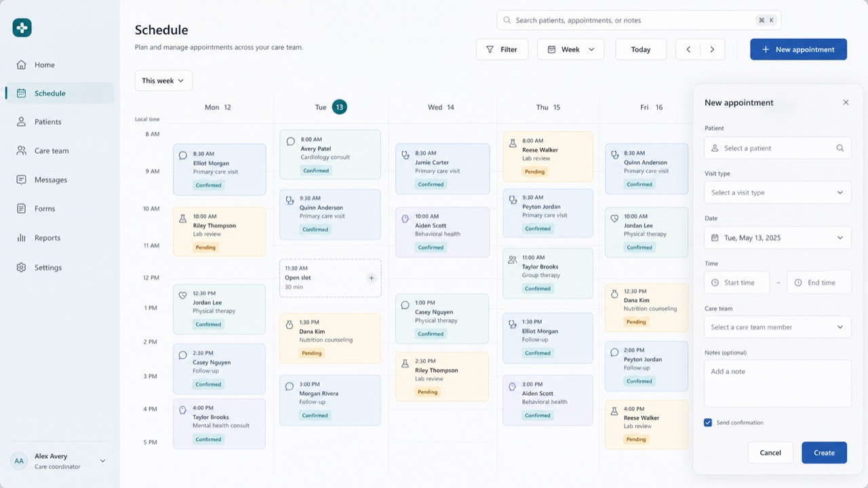Open Peyton Jordan 2:00 PM follow-up

point(646,366)
